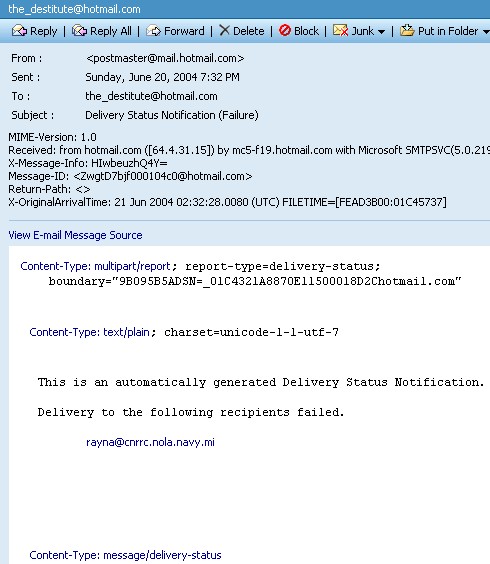The image size is (490, 564).
Task: Click the X-OriginalArrivalTime header line
Action: click(x=227, y=202)
